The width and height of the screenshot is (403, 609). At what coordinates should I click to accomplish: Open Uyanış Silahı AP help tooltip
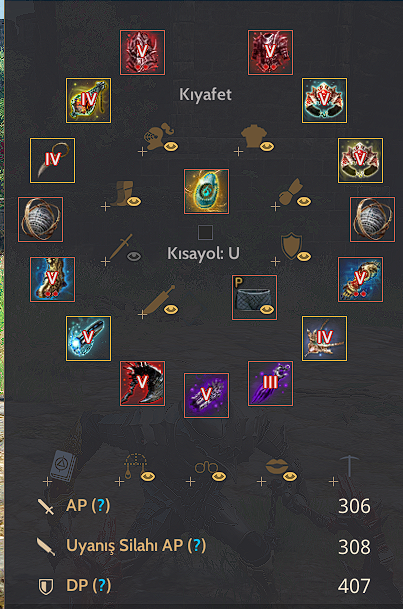(x=197, y=545)
